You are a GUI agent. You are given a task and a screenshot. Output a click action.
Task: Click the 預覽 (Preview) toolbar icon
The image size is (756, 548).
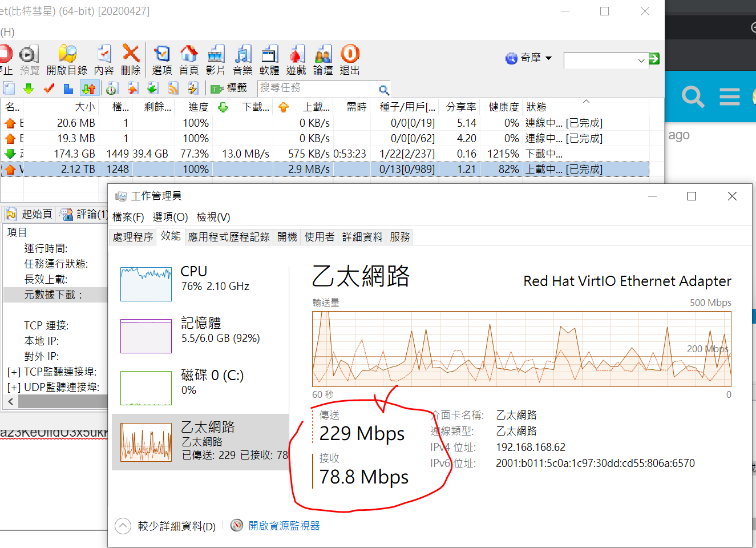pos(29,60)
